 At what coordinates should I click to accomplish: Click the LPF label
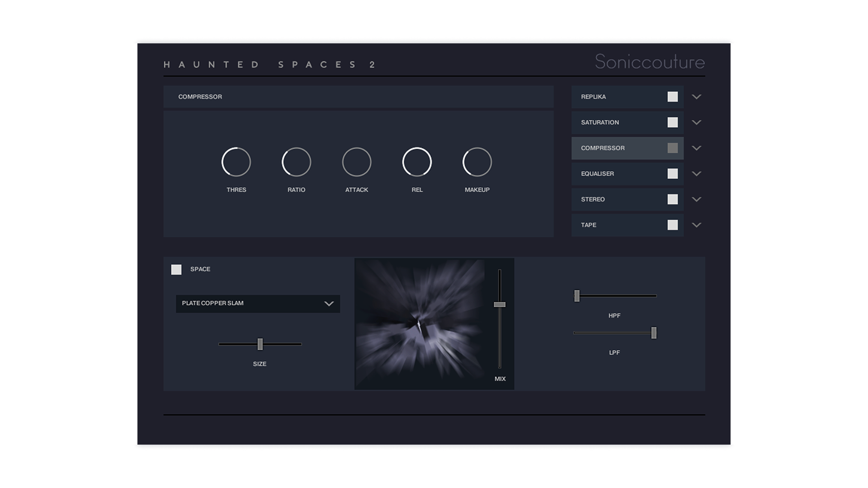[614, 353]
